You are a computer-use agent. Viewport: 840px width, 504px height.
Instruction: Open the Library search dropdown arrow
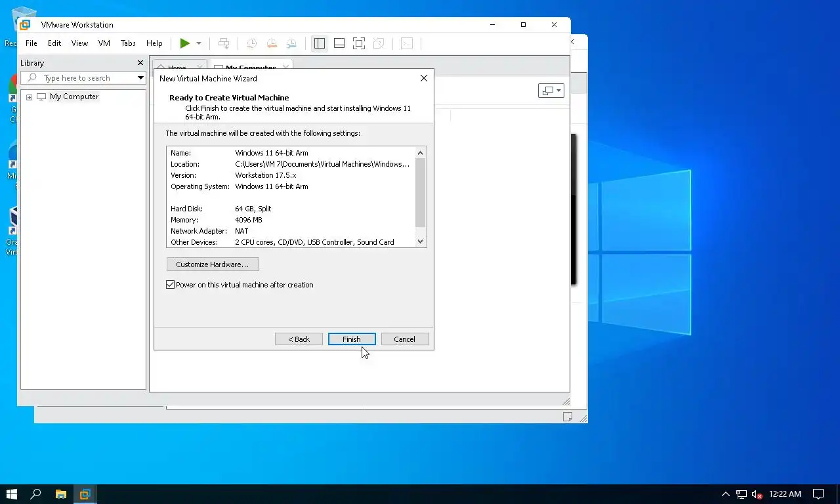(140, 78)
